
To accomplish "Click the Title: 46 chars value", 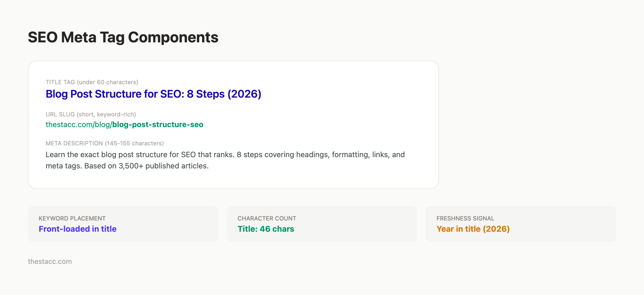I will (266, 229).
